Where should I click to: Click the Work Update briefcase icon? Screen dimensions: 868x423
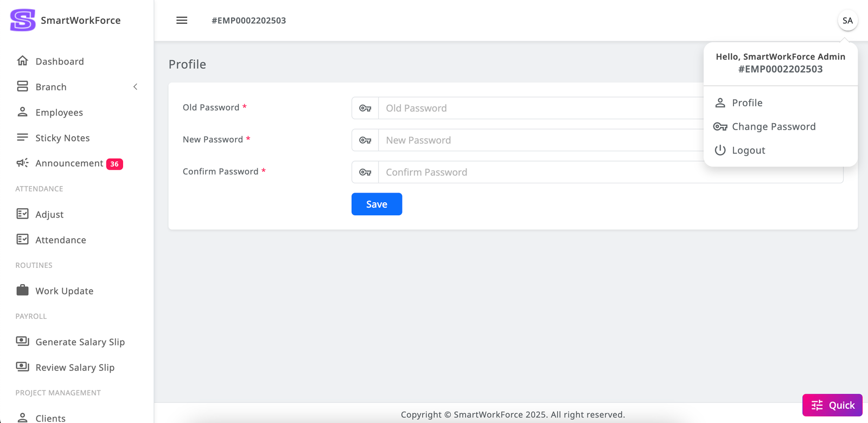22,291
